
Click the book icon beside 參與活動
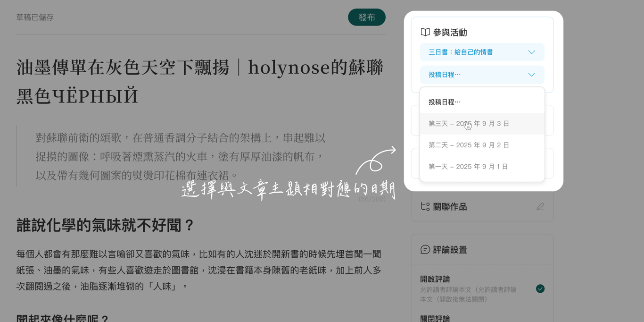[x=425, y=33]
